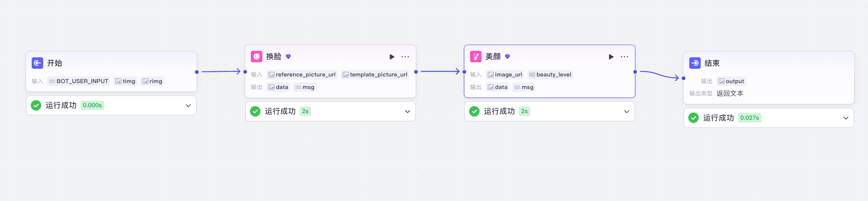
Task: Click the 开始 start node icon
Action: (37, 63)
